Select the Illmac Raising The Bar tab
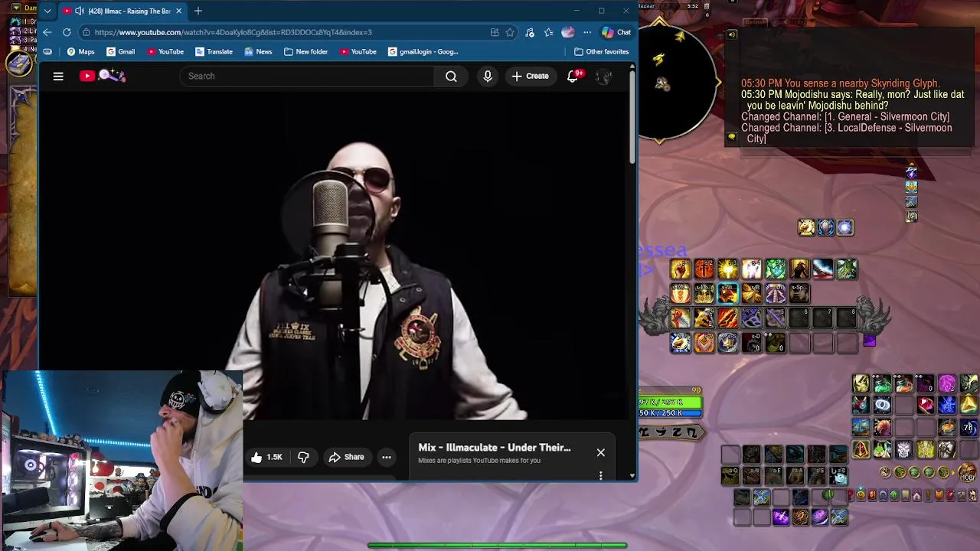 122,11
